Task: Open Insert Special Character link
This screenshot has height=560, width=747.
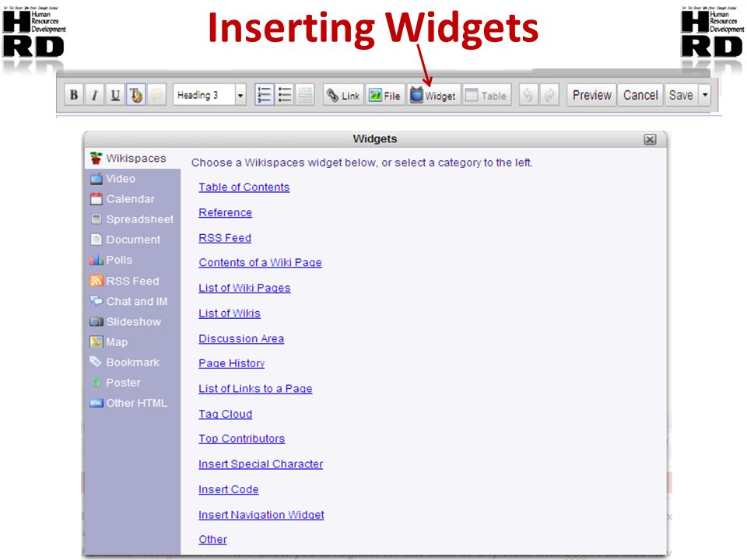Action: 261,464
